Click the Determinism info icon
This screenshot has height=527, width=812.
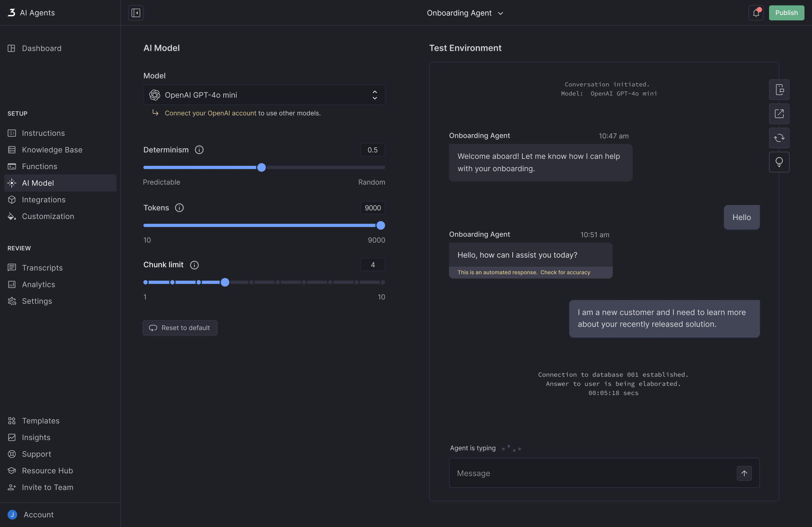point(199,150)
